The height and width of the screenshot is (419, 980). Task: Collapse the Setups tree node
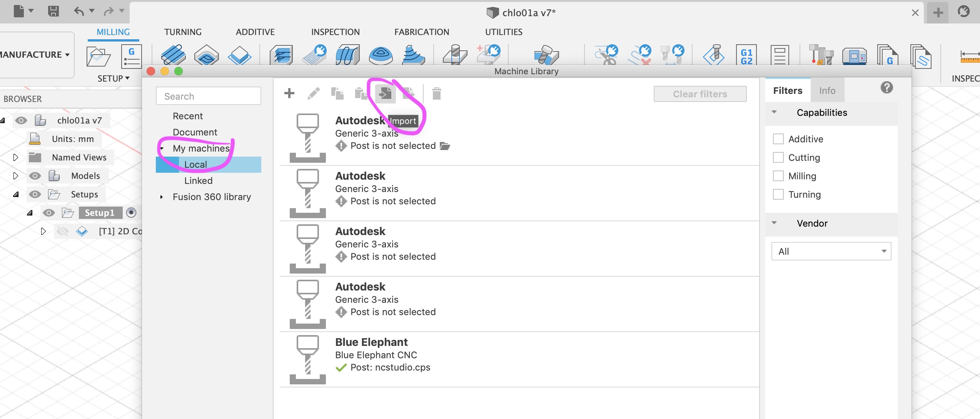click(x=16, y=194)
